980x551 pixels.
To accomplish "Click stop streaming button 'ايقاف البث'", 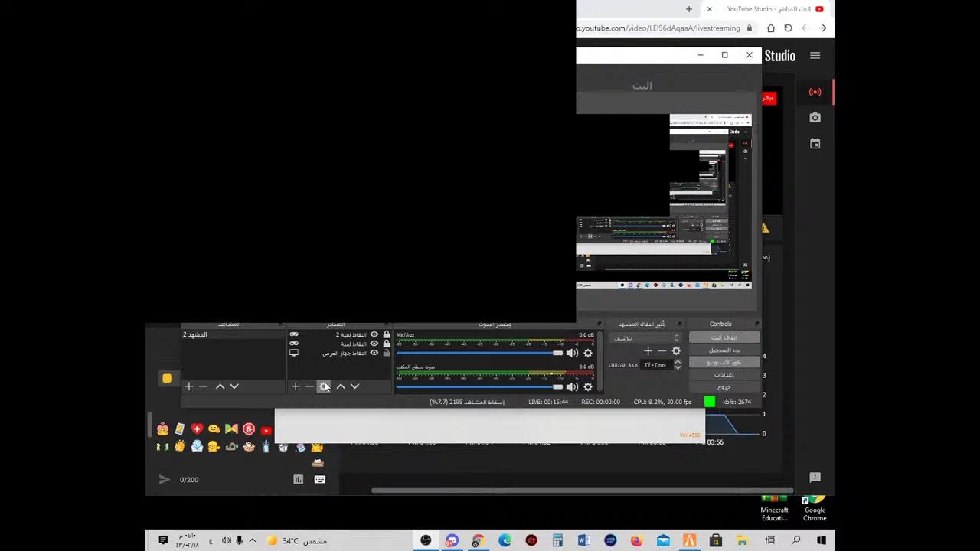I will pyautogui.click(x=724, y=337).
